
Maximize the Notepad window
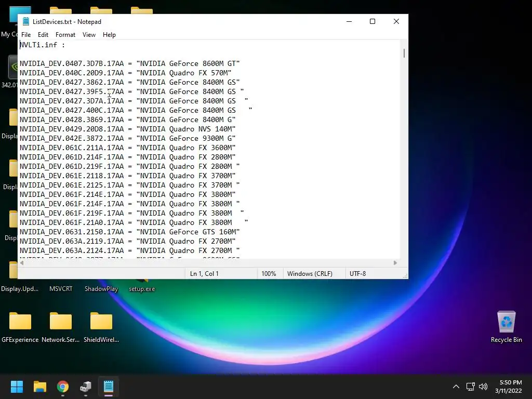click(373, 21)
